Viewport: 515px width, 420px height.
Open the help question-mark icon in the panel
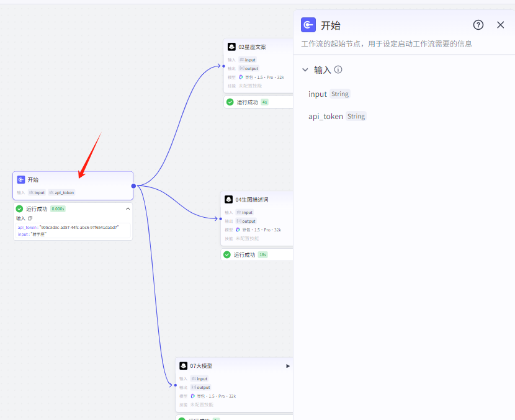coord(478,25)
